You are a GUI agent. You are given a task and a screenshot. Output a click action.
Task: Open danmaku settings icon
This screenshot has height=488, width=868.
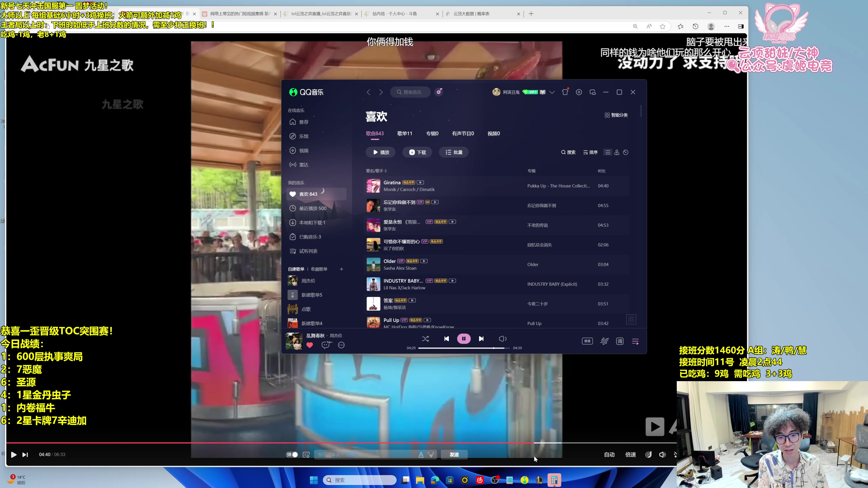(x=306, y=455)
